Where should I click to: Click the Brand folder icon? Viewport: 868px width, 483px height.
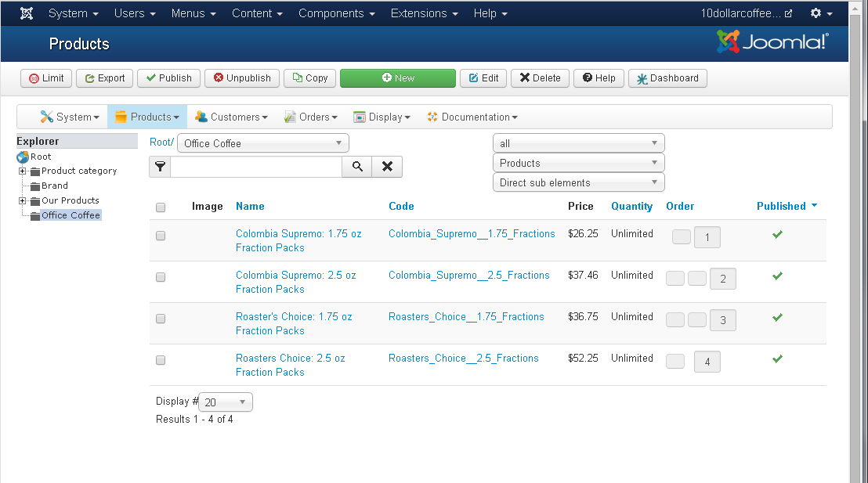(35, 186)
